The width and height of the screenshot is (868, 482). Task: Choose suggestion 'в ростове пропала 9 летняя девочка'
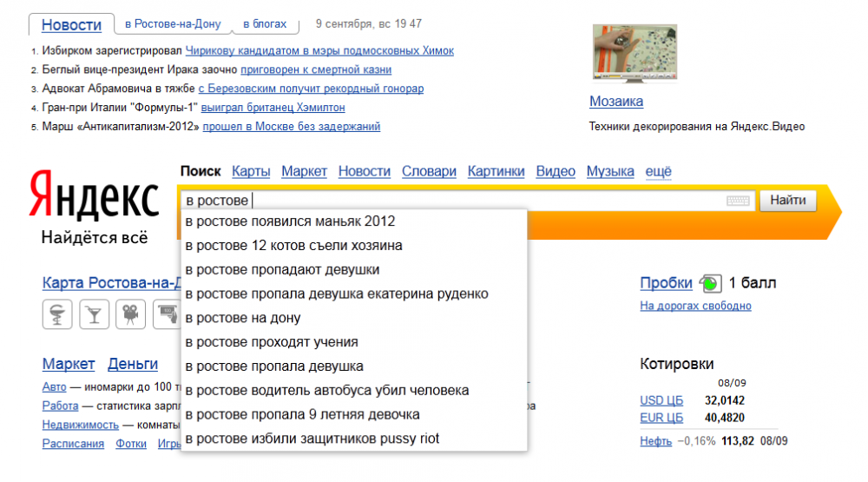354,414
